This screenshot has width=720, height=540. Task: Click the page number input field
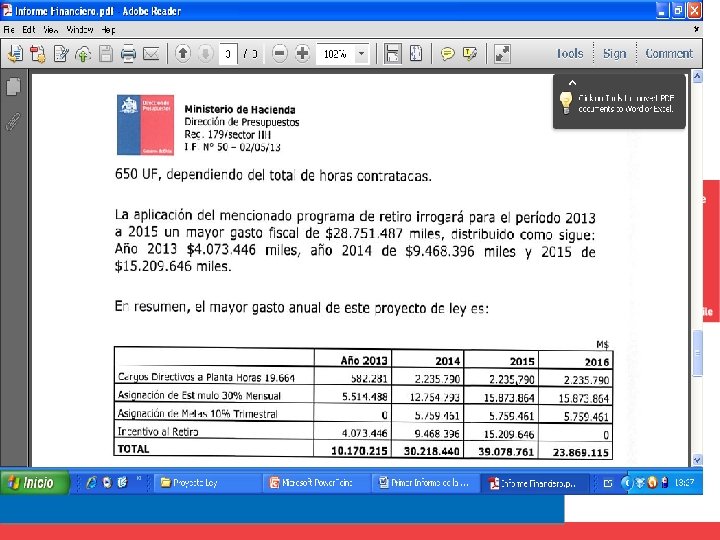[228, 54]
